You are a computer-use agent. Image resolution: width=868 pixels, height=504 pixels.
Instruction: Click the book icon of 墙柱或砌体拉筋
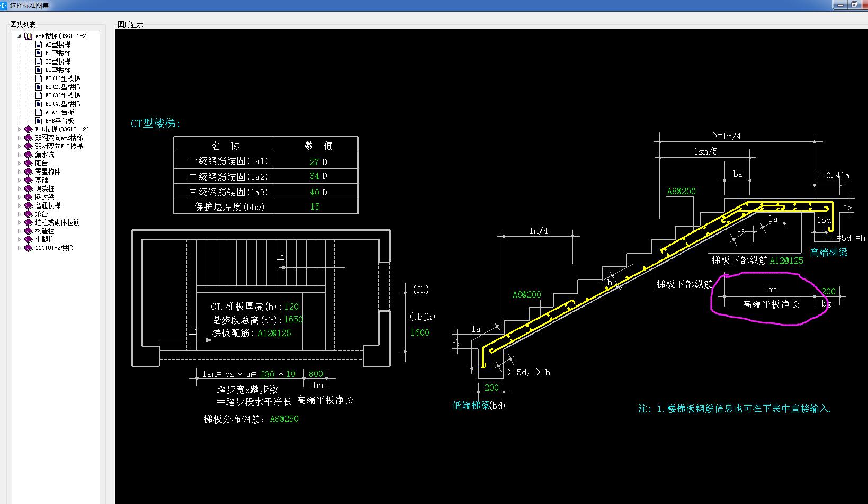29,222
